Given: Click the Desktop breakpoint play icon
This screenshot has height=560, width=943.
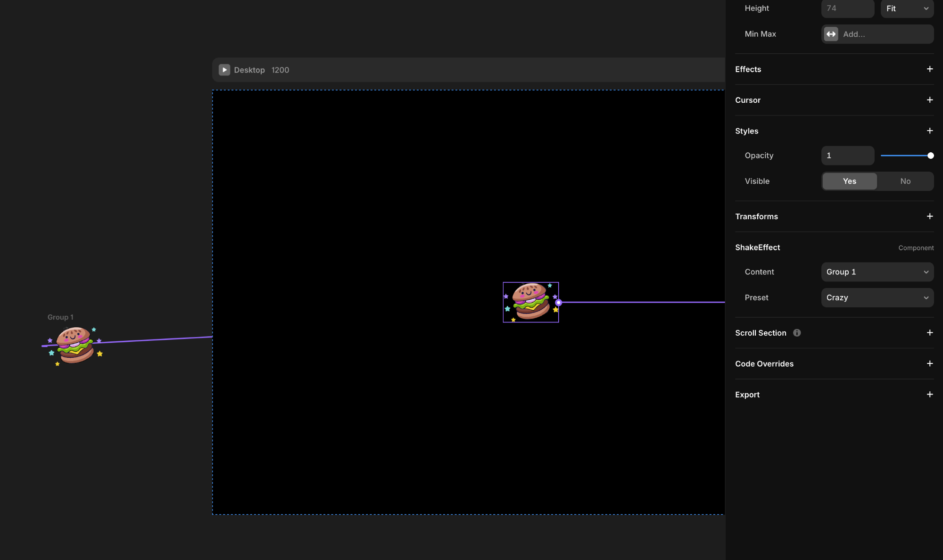Looking at the screenshot, I should (x=224, y=70).
